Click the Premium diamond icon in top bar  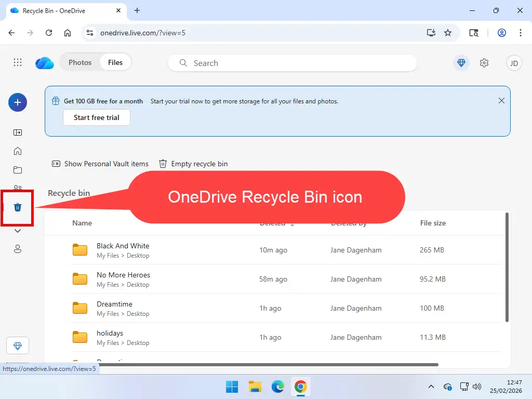[x=461, y=62]
